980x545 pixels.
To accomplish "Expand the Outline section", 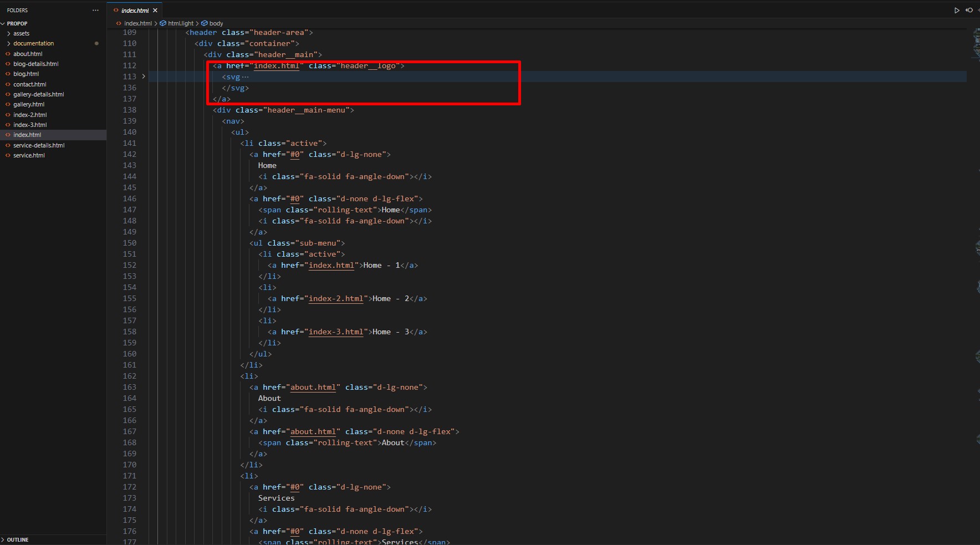I will [x=18, y=539].
